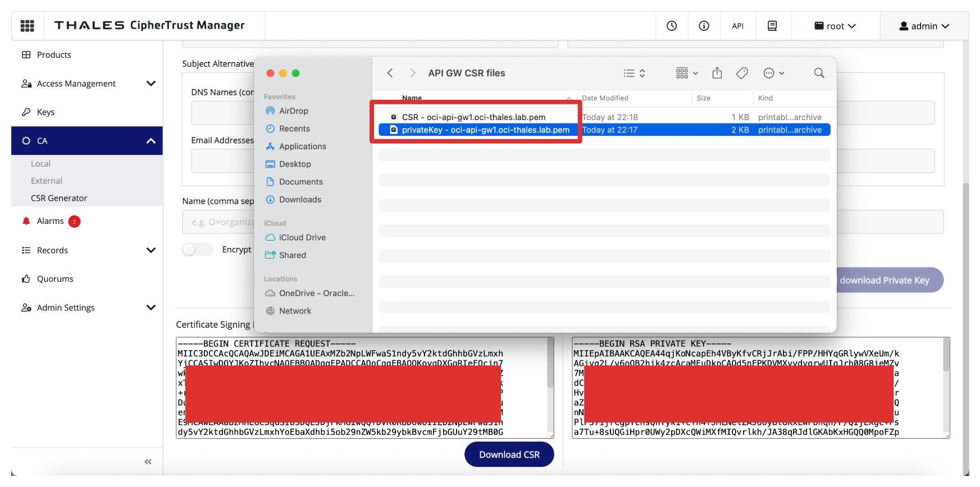The height and width of the screenshot is (487, 980).
Task: Click the Download CSR button
Action: pyautogui.click(x=509, y=454)
